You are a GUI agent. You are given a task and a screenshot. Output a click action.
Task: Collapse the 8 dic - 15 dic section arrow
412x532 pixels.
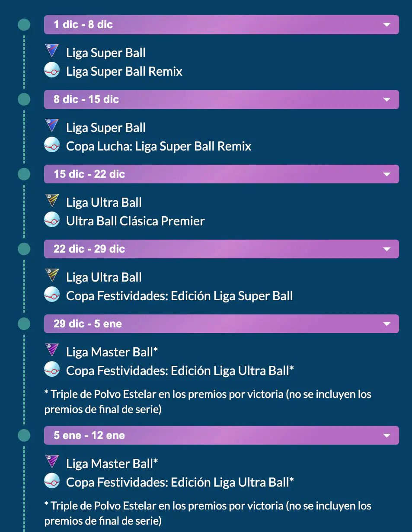387,100
